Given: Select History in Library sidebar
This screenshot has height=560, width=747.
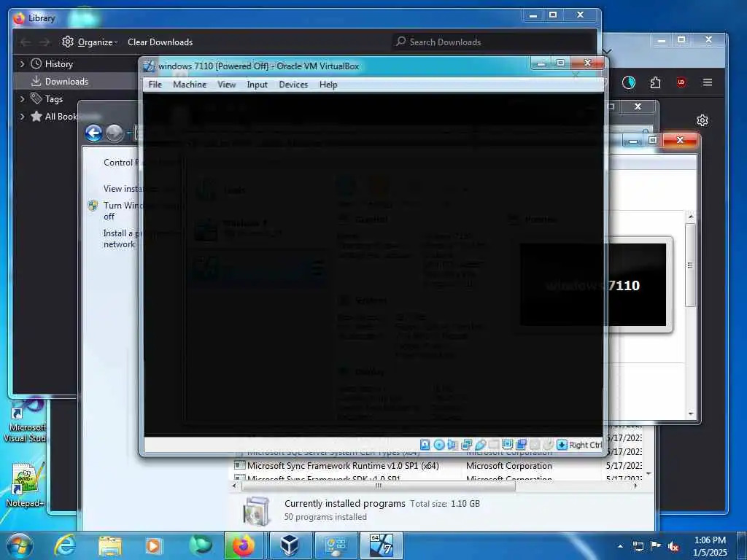Looking at the screenshot, I should 58,64.
